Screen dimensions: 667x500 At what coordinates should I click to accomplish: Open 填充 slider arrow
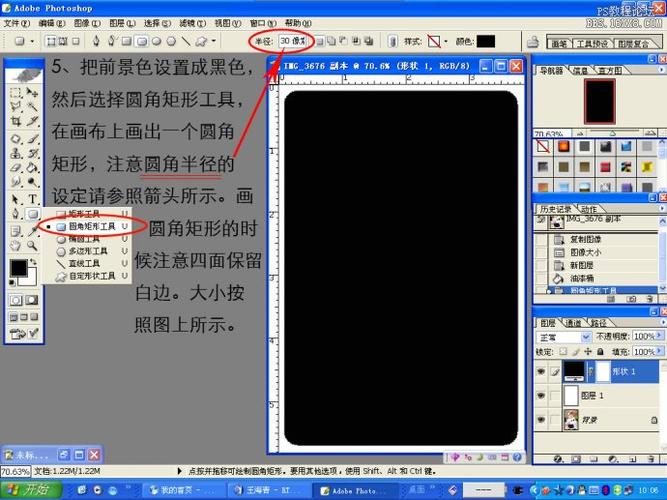point(659,351)
